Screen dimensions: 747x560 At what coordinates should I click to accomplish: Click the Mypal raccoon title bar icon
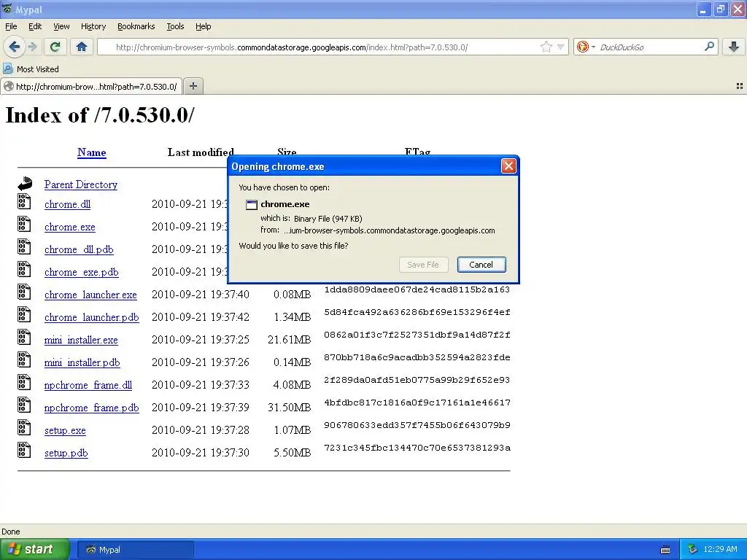click(x=7, y=9)
